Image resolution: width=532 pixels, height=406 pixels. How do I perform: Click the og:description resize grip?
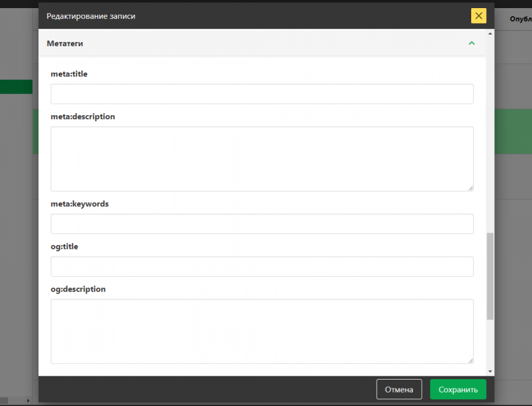pos(470,360)
